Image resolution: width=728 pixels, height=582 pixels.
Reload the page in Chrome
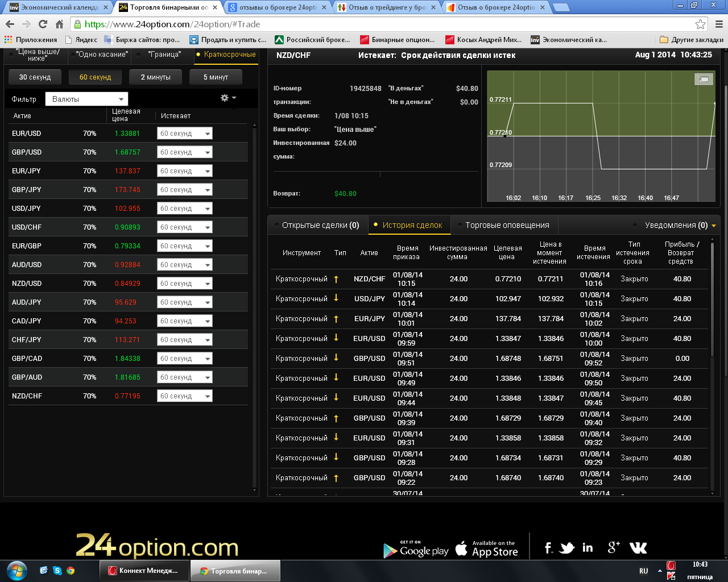43,24
